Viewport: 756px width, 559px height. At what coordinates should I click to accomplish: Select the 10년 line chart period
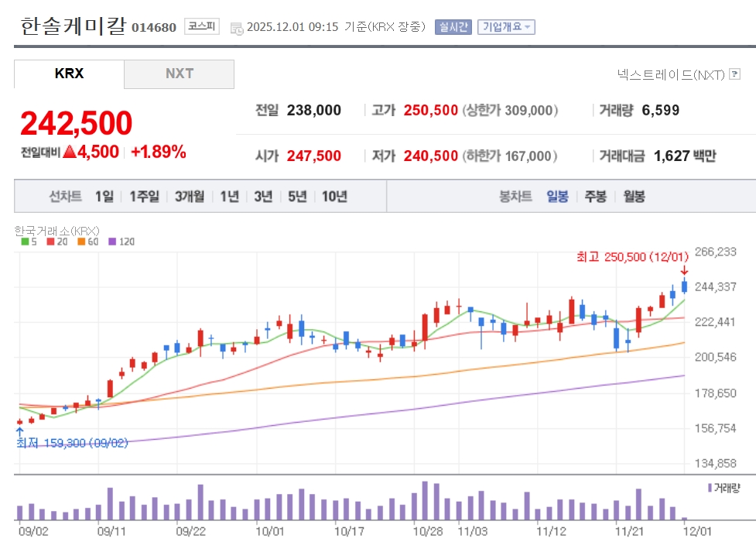click(x=334, y=197)
